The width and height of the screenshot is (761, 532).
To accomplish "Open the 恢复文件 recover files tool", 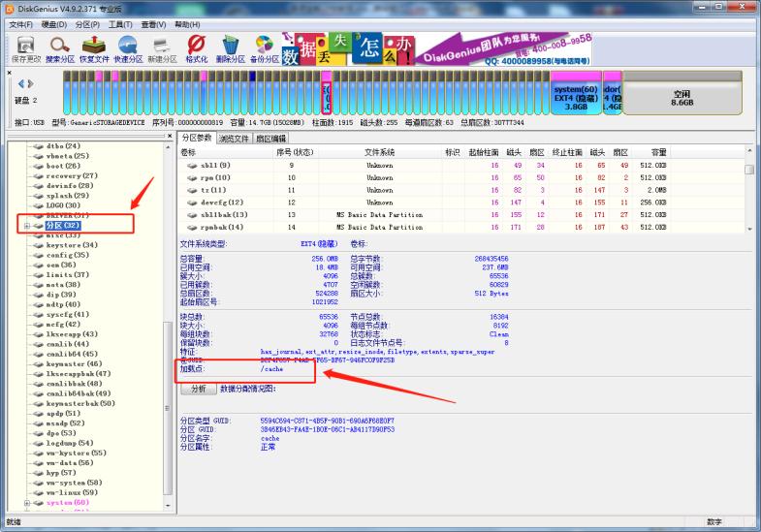I will click(x=95, y=48).
